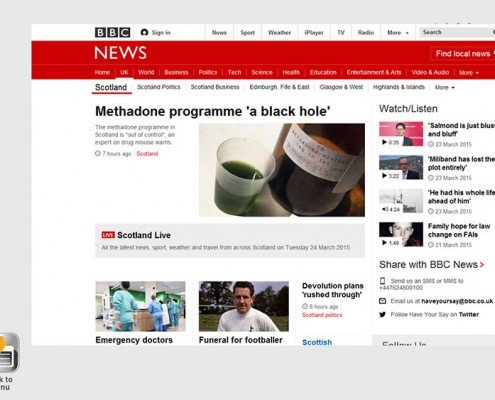Click Emergency doctors story thumbnail
Image resolution: width=495 pixels, height=400 pixels.
[140, 306]
